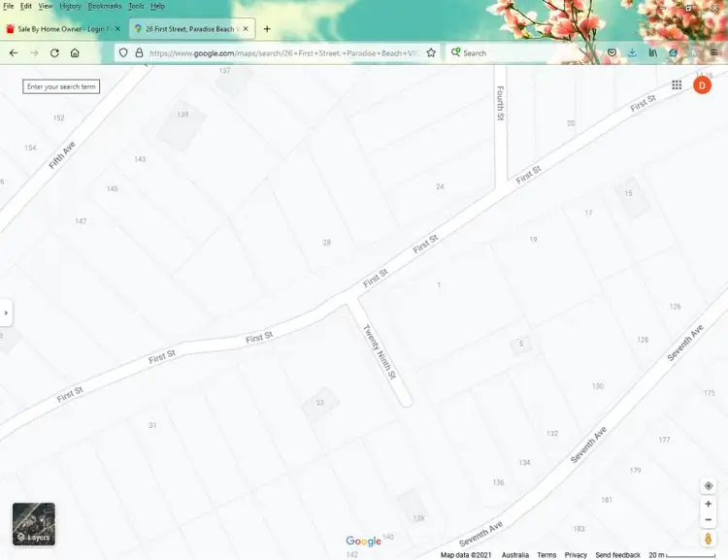Reload the current page

tap(54, 52)
